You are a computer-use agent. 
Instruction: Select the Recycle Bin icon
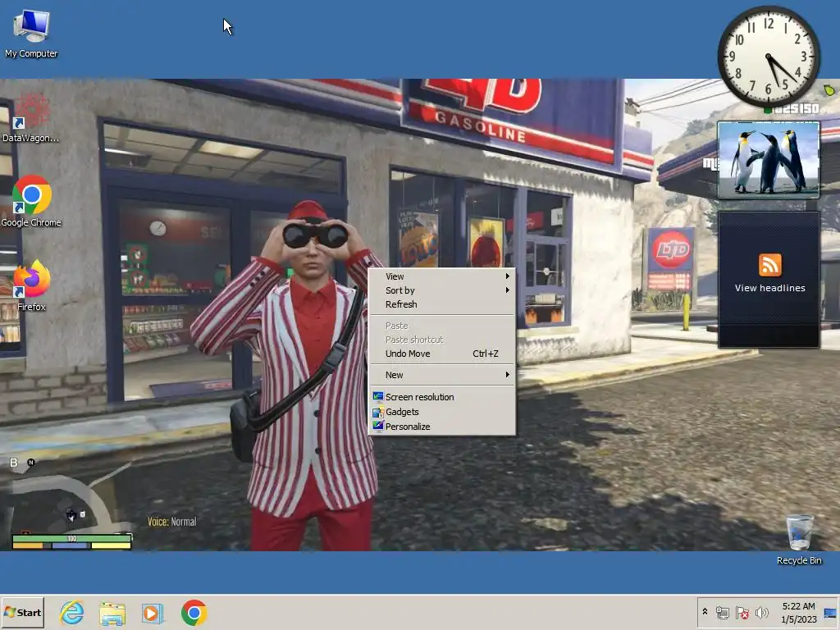pyautogui.click(x=799, y=539)
